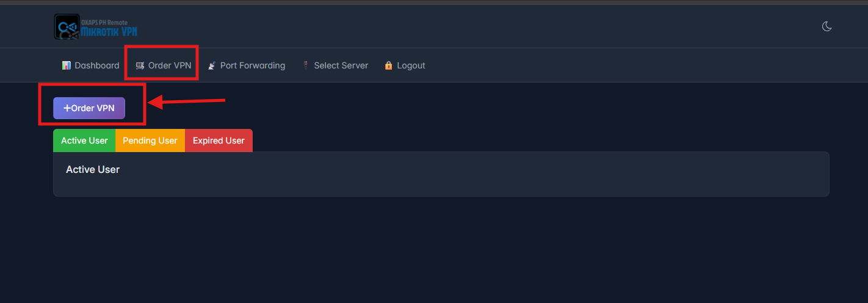The width and height of the screenshot is (868, 303).
Task: Click the OKAPS PH Remote brand text
Action: [104, 22]
